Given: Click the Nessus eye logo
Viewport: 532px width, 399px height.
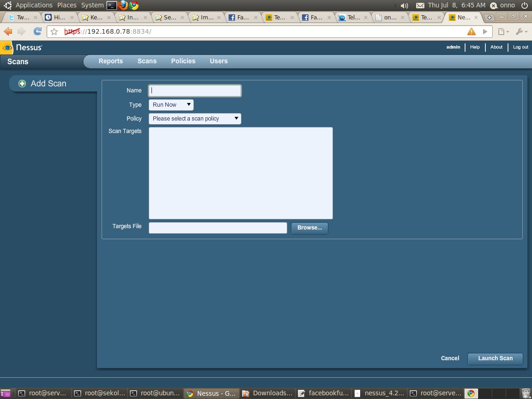Looking at the screenshot, I should [x=7, y=47].
